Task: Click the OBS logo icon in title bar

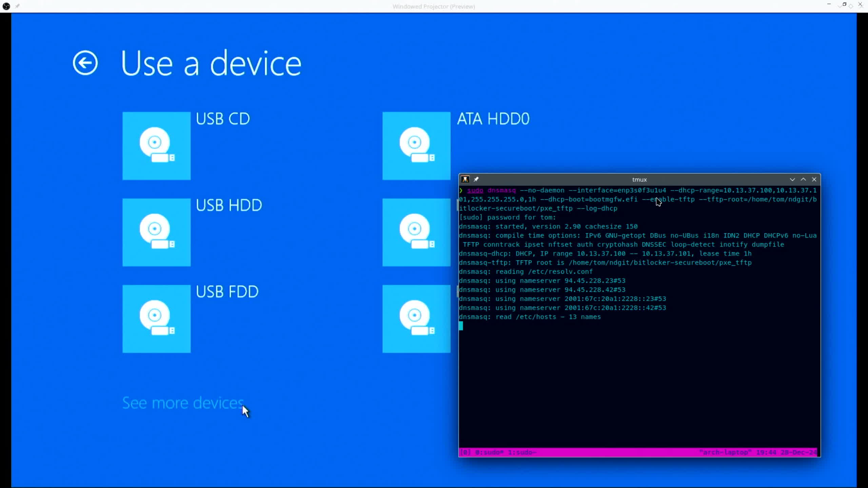Action: (x=6, y=6)
